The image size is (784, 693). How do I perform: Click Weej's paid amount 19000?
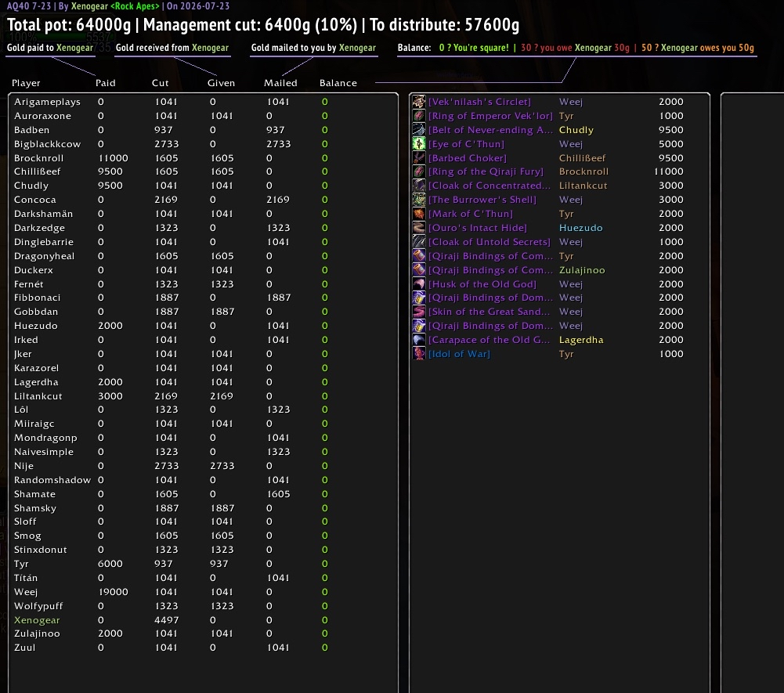[113, 592]
